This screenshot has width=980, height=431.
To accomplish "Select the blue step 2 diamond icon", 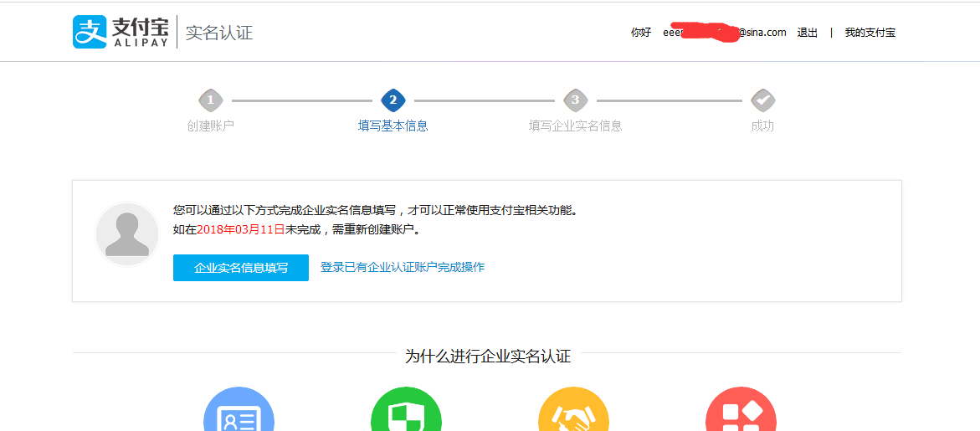I will click(393, 100).
